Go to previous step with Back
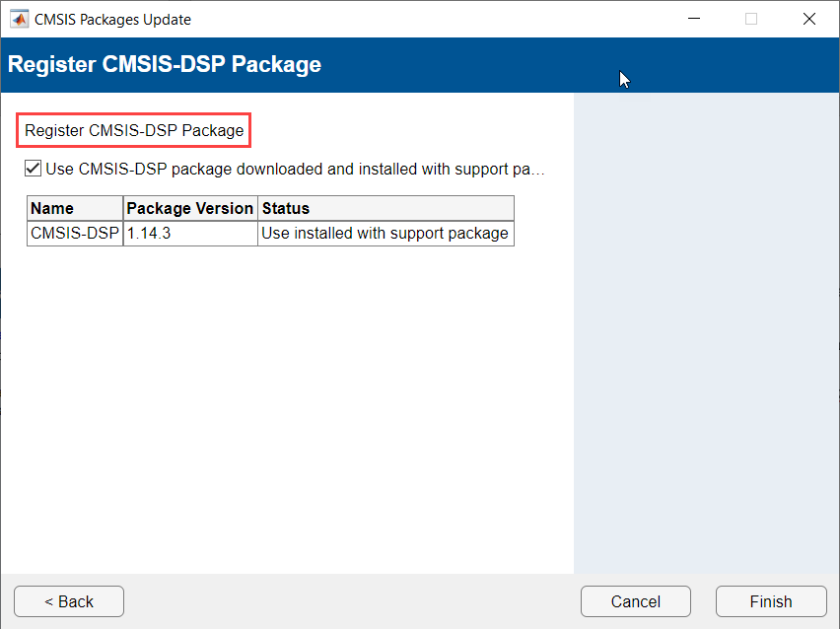This screenshot has height=629, width=840. pyautogui.click(x=69, y=601)
